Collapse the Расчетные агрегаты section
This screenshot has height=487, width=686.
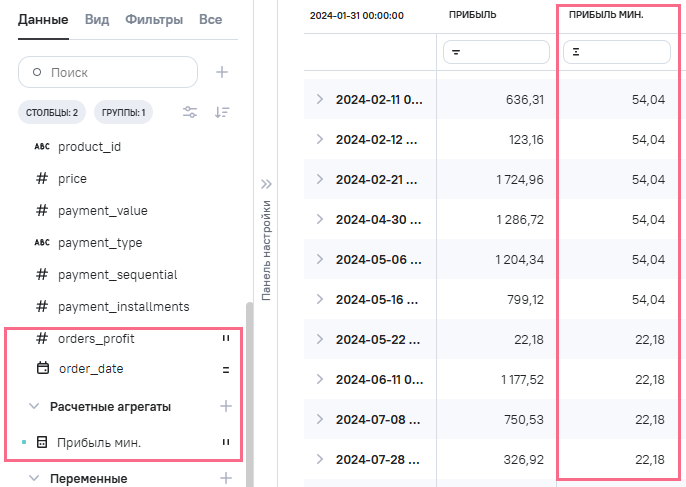(34, 407)
